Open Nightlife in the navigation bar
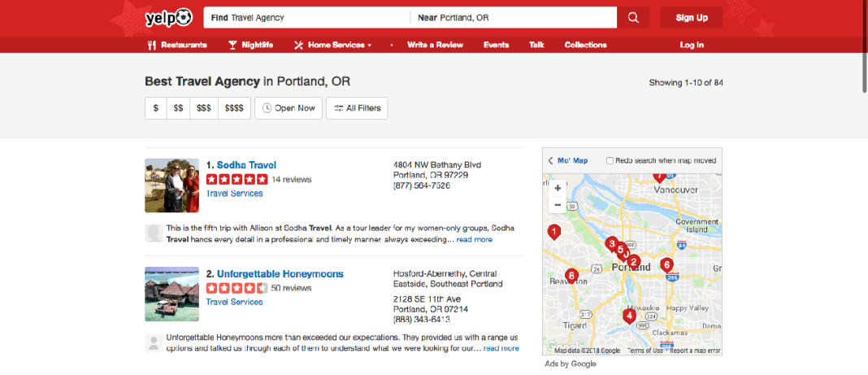868x375 pixels. [251, 45]
